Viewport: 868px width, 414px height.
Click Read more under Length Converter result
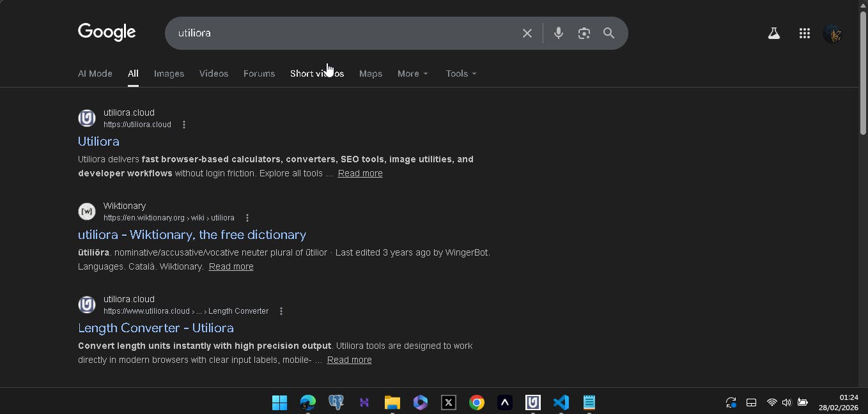350,360
